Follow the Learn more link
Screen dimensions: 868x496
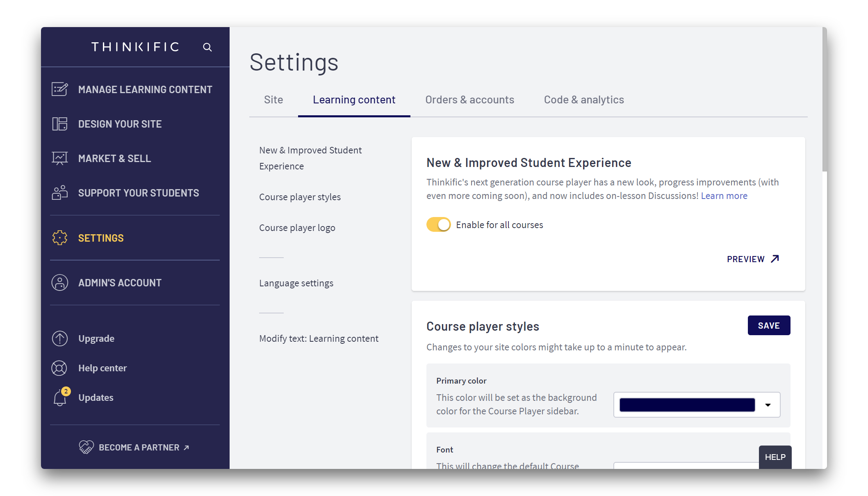724,196
